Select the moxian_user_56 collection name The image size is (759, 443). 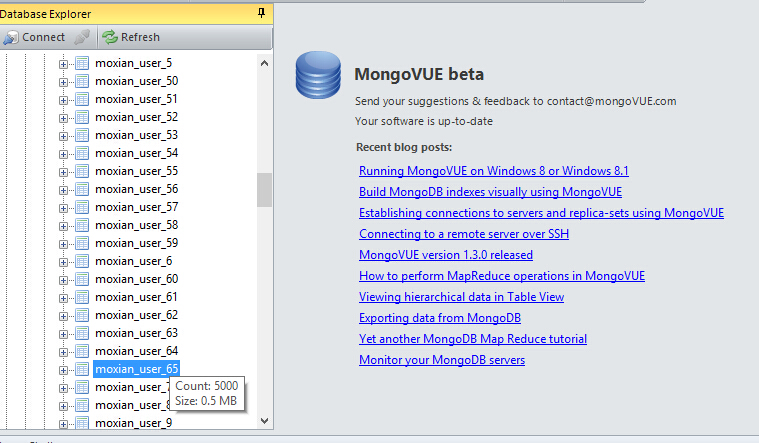pos(137,189)
